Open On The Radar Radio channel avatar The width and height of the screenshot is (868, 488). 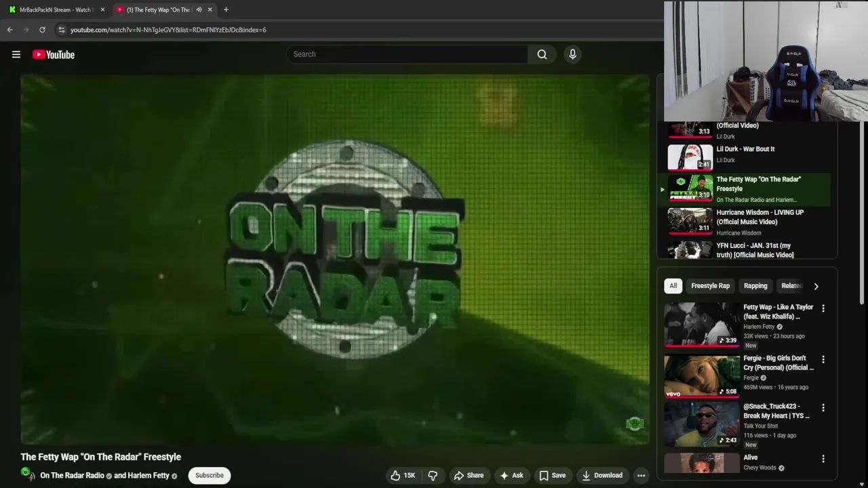[x=28, y=474]
